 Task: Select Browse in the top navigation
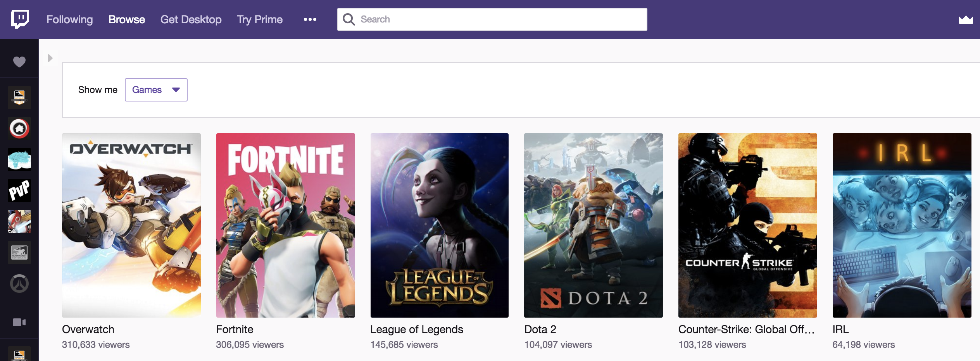point(127,19)
